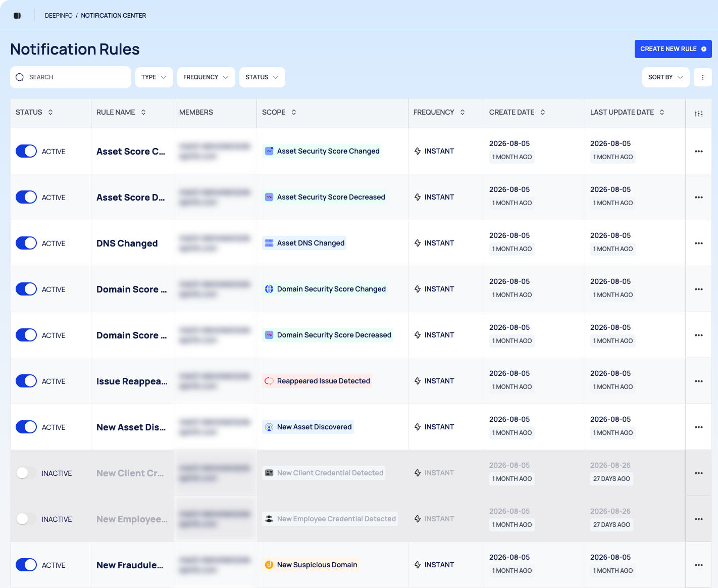
Task: Sort by Frequency column header
Action: coord(439,112)
